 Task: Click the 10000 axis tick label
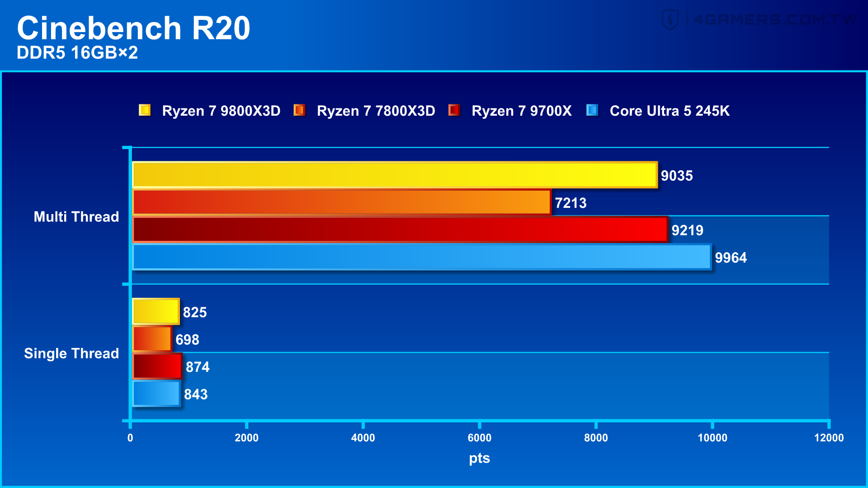point(712,438)
